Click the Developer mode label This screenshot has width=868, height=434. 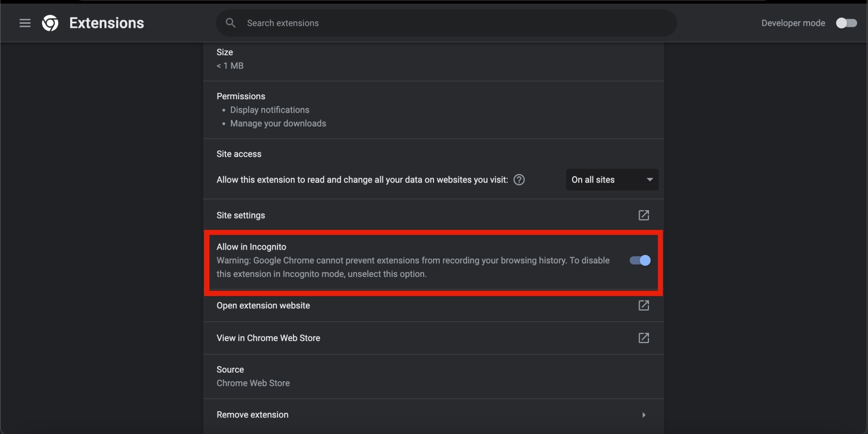pos(793,23)
